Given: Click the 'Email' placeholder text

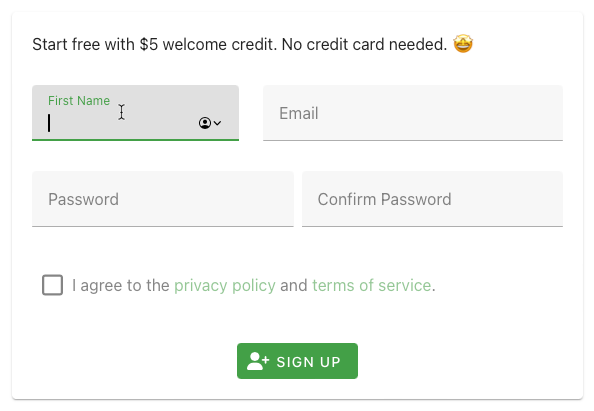Looking at the screenshot, I should coord(299,113).
